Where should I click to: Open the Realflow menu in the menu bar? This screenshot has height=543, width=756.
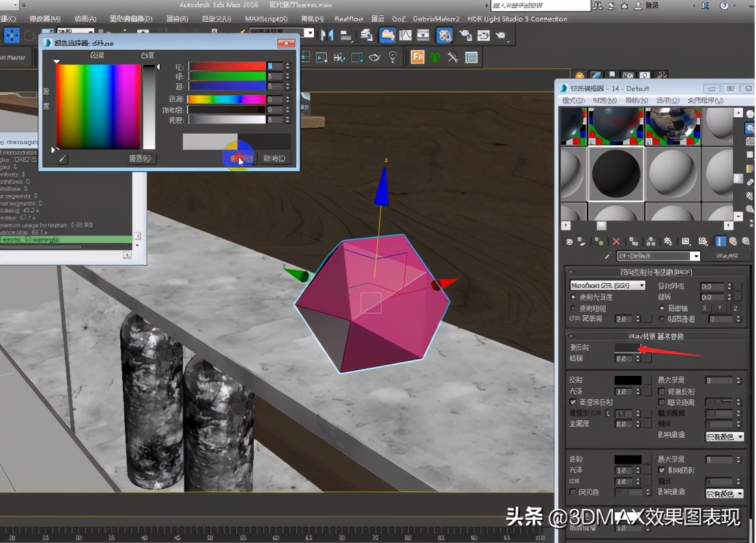click(x=350, y=19)
